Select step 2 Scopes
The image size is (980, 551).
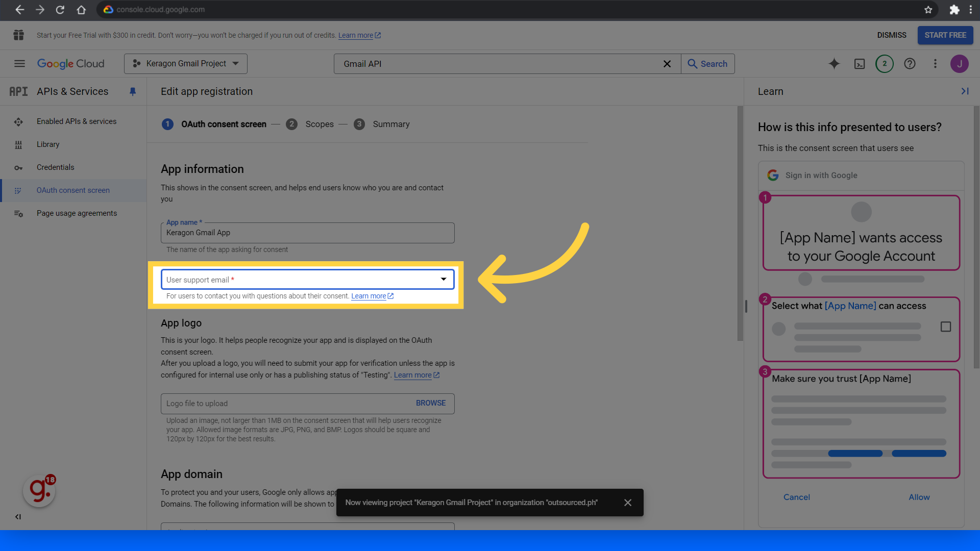click(310, 124)
